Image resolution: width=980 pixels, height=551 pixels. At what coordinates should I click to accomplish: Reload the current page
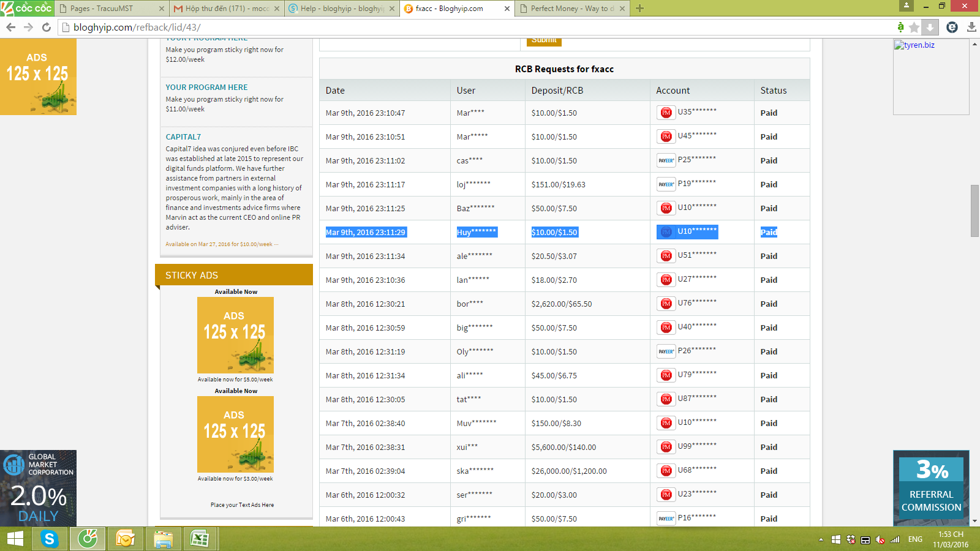pos(46,27)
